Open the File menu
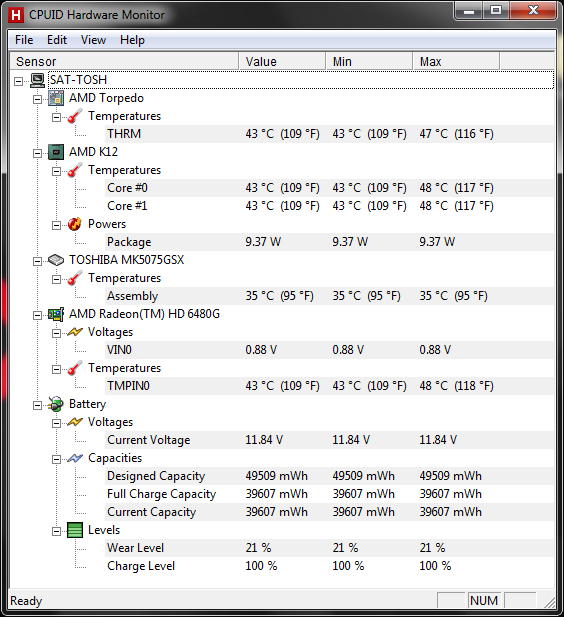The image size is (564, 617). pos(24,40)
